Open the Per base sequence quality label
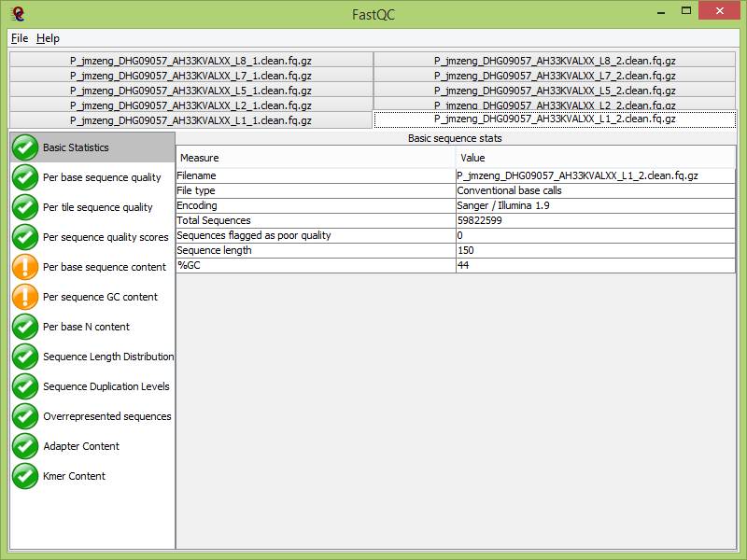The height and width of the screenshot is (560, 747). click(x=102, y=177)
